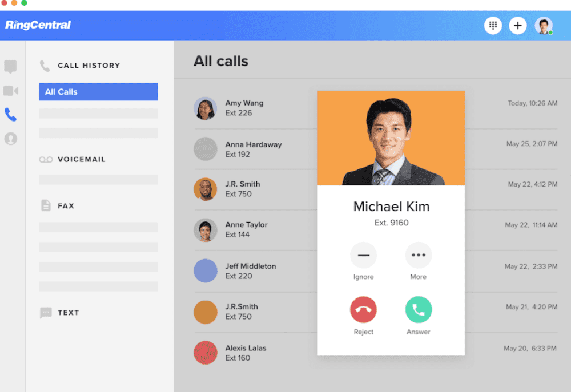Click Michael Kim's caller photo
The width and height of the screenshot is (571, 392).
coord(391,138)
